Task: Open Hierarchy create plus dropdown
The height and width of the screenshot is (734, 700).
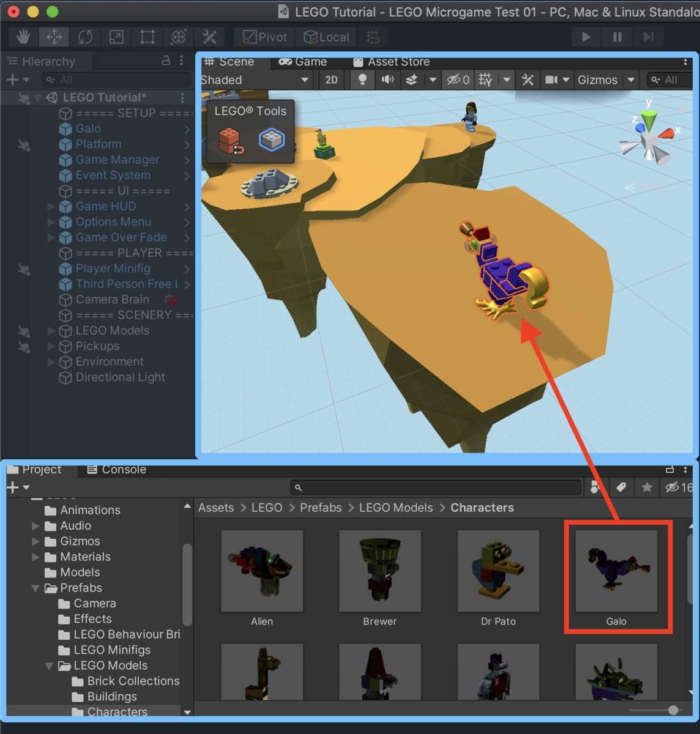Action: point(18,80)
